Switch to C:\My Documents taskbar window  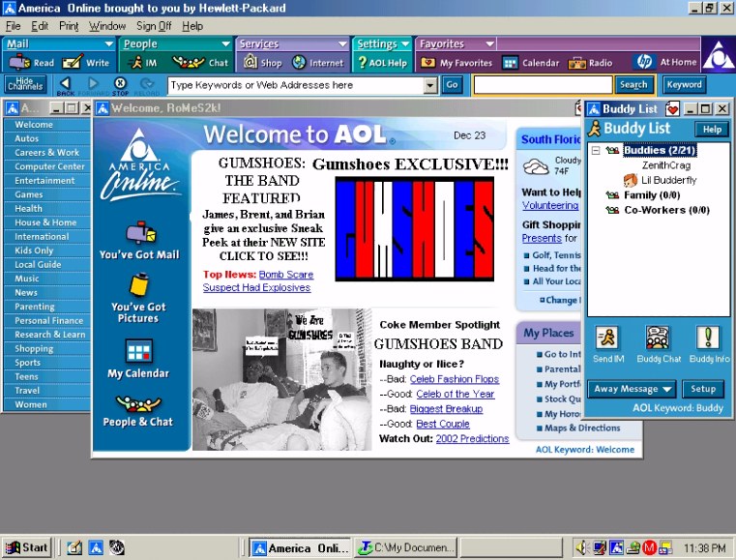pos(406,547)
